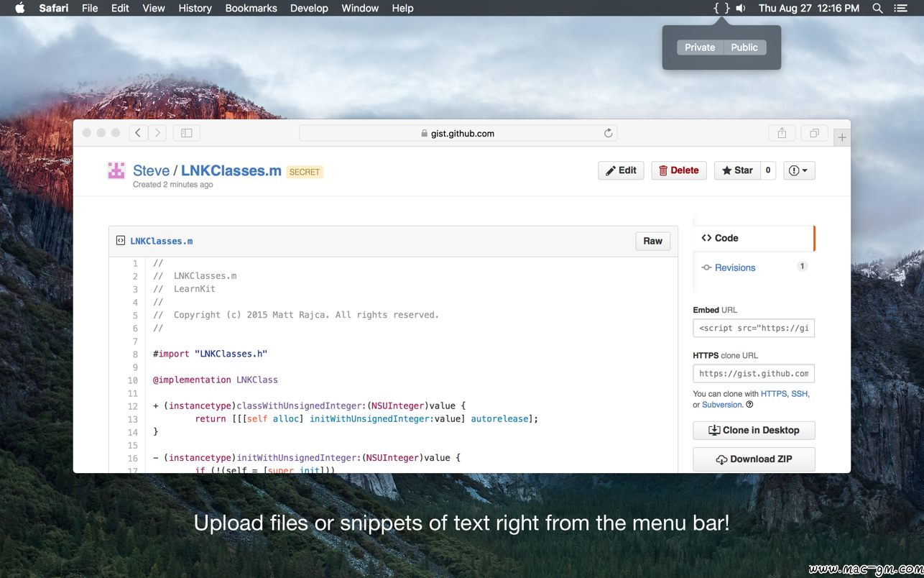Open View menu
Viewport: 924px width, 578px height.
(154, 8)
